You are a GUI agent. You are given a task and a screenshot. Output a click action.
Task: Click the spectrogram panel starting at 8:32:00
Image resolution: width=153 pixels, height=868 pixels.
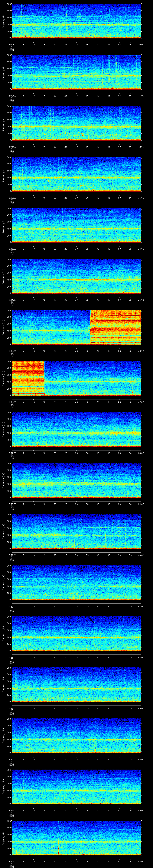click(76, 174)
